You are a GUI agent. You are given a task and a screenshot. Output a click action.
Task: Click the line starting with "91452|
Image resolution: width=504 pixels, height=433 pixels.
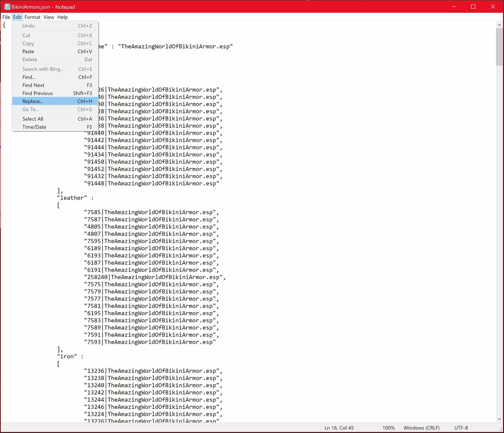pos(153,169)
